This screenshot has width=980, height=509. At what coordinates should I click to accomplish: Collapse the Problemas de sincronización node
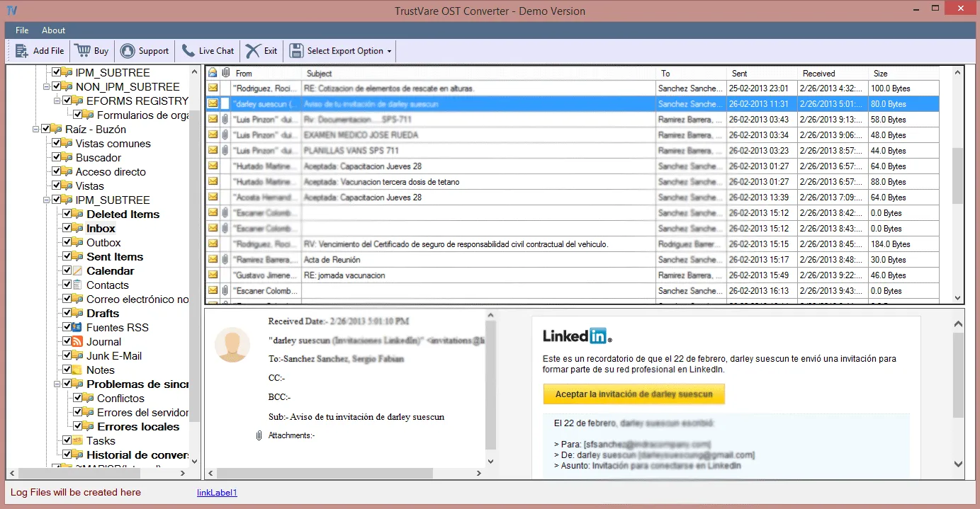click(55, 384)
